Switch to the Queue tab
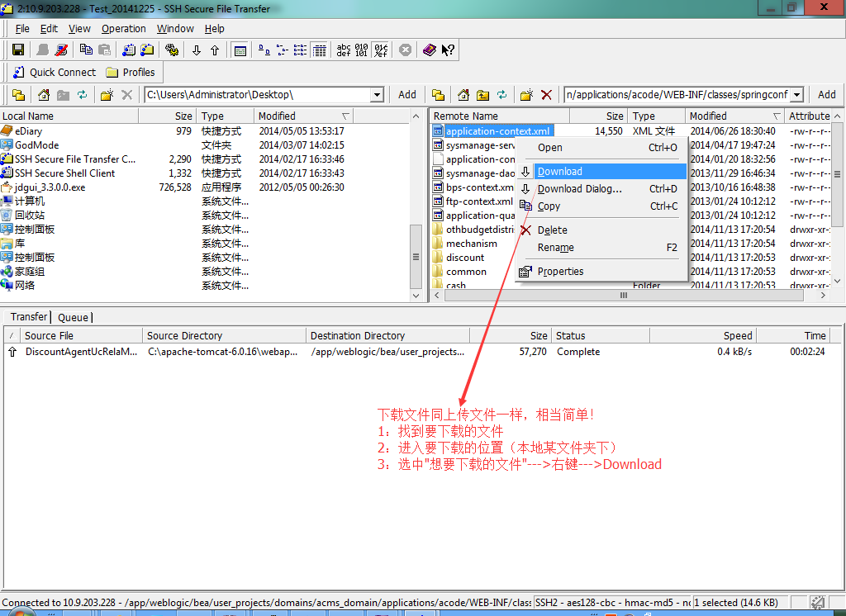Screen dimensions: 846x616 [x=73, y=318]
